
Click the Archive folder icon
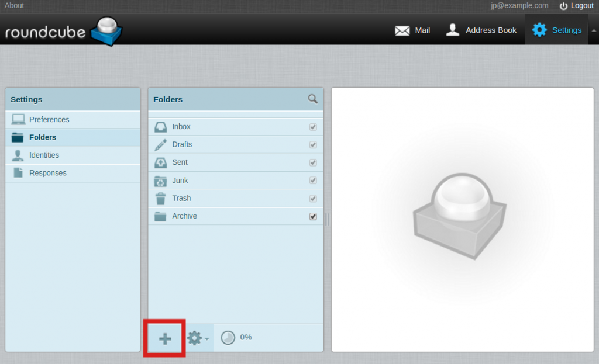[x=160, y=216]
